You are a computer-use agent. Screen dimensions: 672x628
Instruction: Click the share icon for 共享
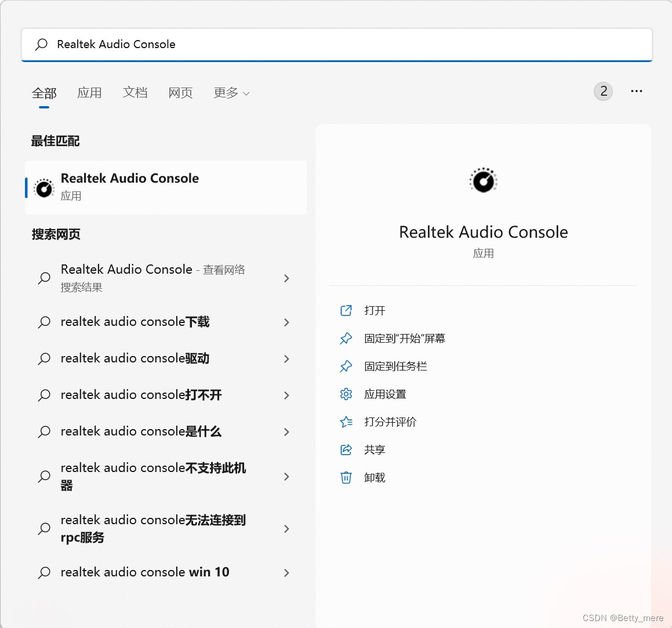[x=346, y=449]
